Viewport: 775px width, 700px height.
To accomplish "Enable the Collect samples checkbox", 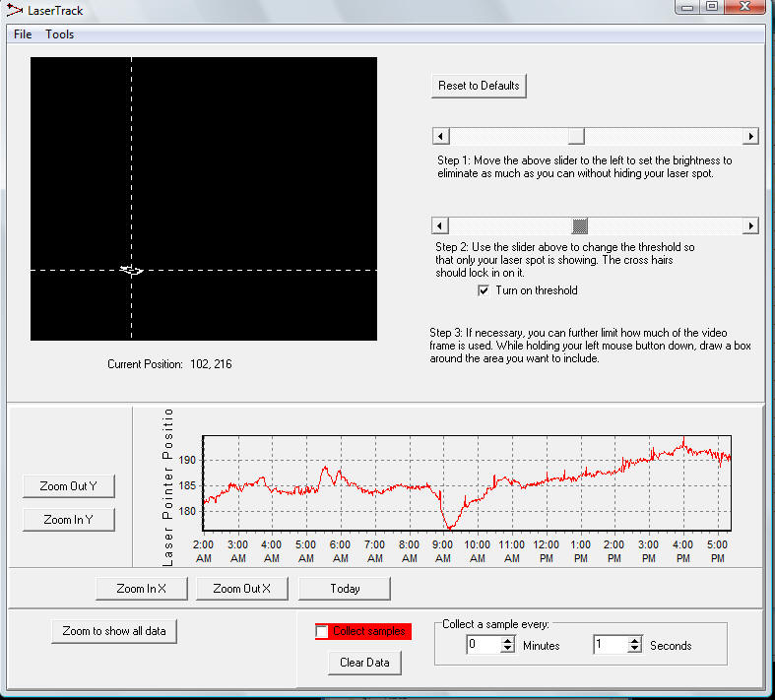I will click(x=322, y=631).
